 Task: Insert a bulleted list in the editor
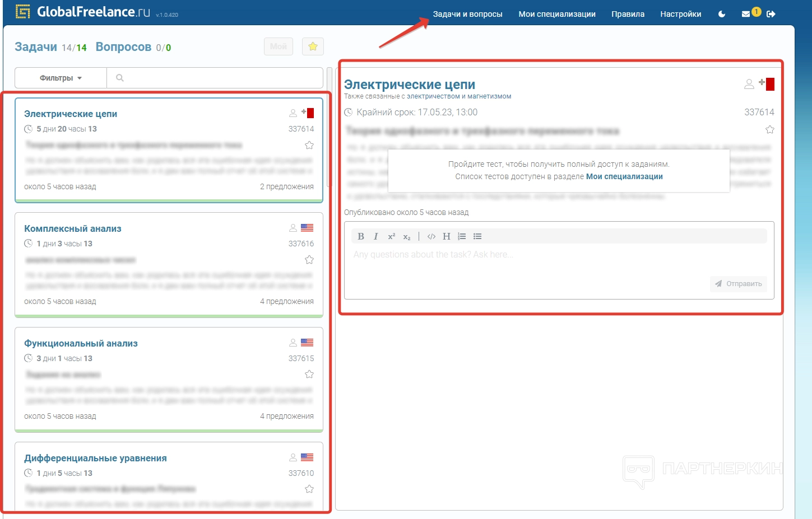pyautogui.click(x=477, y=236)
